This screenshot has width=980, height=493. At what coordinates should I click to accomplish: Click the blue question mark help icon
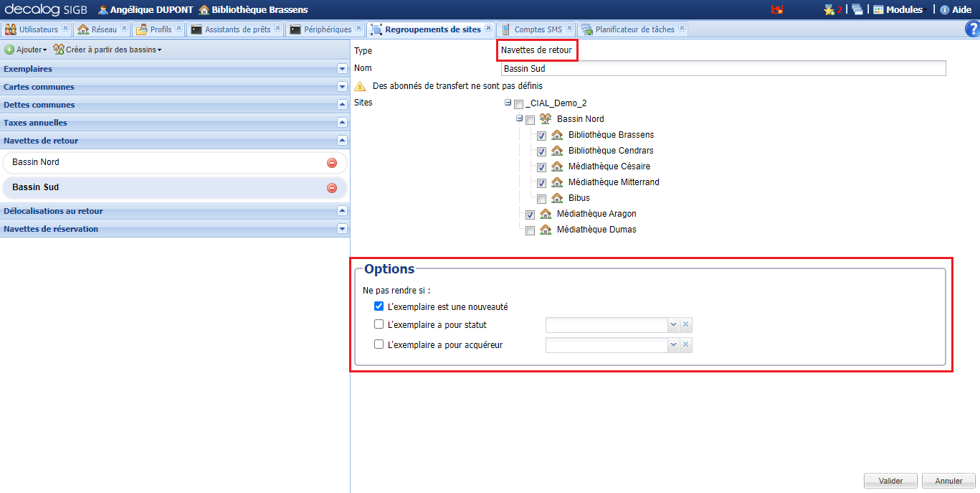click(x=972, y=29)
